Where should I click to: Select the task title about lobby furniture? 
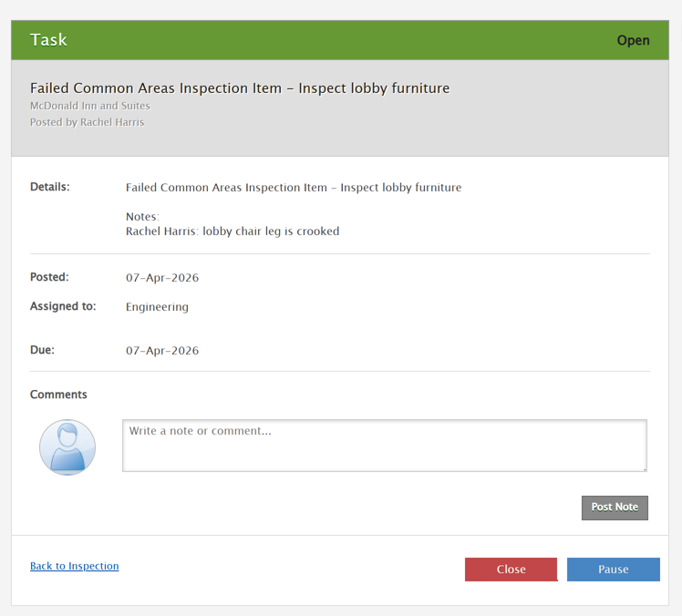(239, 88)
